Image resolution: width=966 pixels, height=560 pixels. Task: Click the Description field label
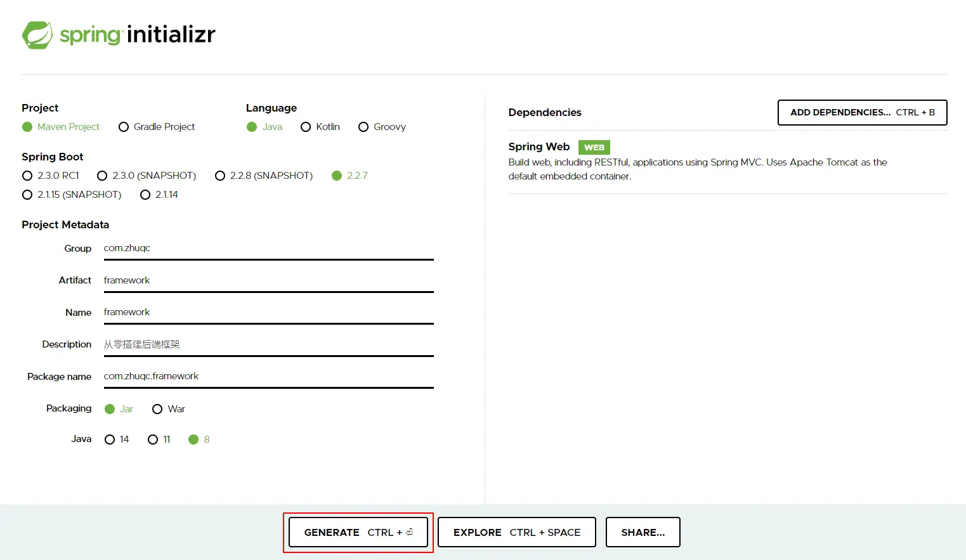[67, 344]
